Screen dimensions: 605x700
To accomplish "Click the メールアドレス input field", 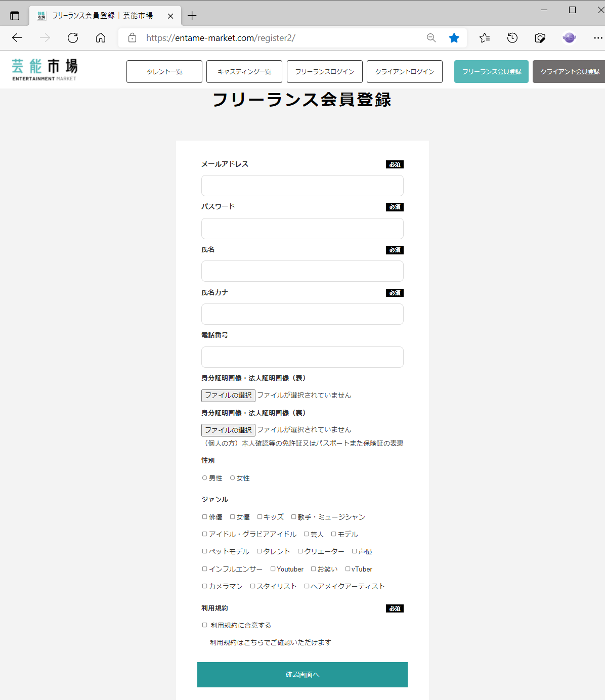I will [x=303, y=186].
